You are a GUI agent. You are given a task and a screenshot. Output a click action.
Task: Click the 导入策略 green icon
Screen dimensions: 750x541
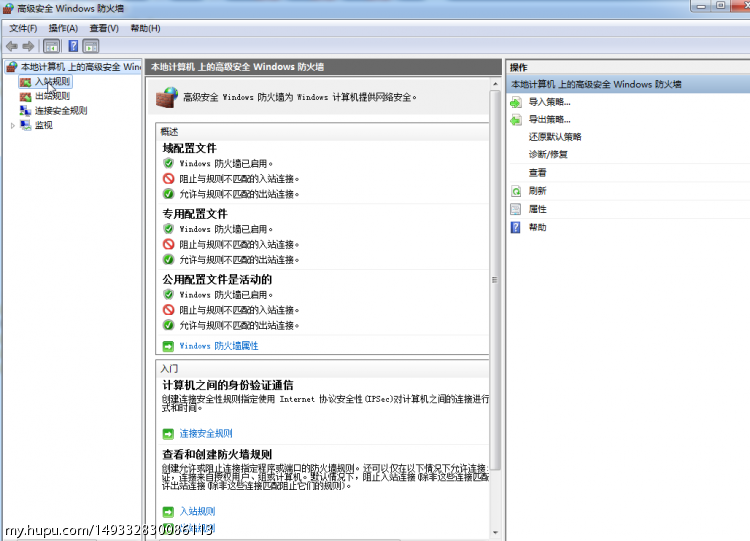tap(516, 102)
